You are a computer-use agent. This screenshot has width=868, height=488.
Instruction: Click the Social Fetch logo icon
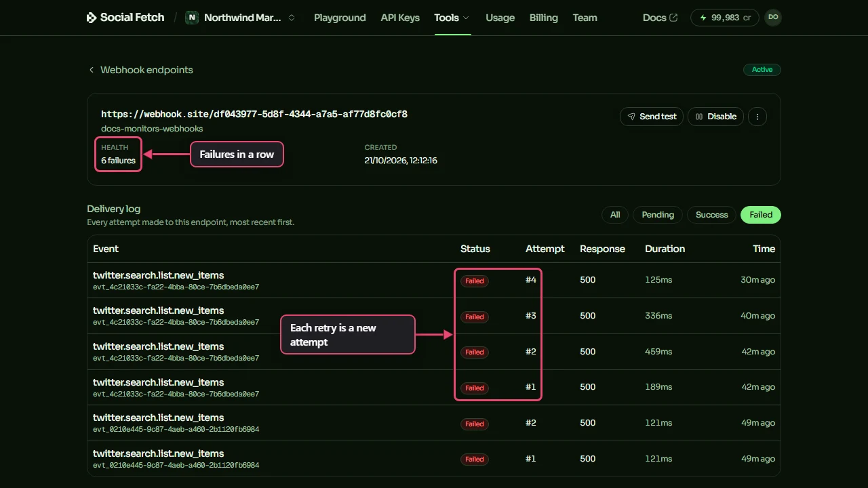click(x=92, y=18)
